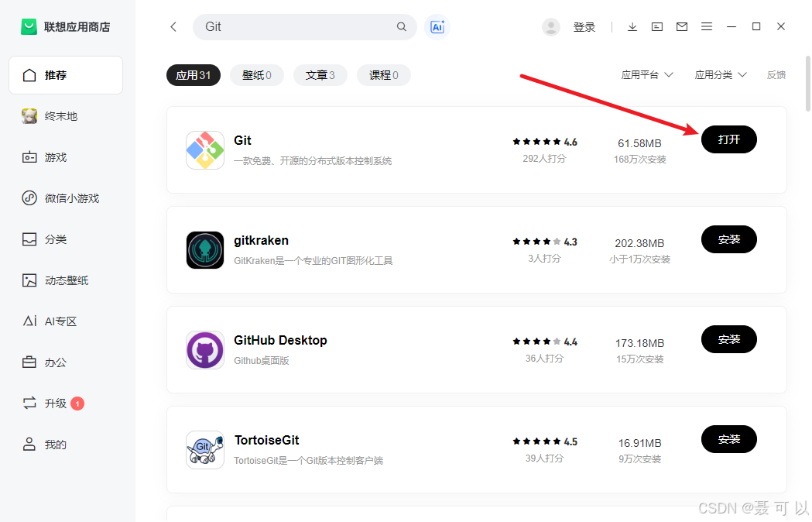Click the GitHub Desktop 4.4 star rating
The height and width of the screenshot is (522, 812).
pos(545,342)
